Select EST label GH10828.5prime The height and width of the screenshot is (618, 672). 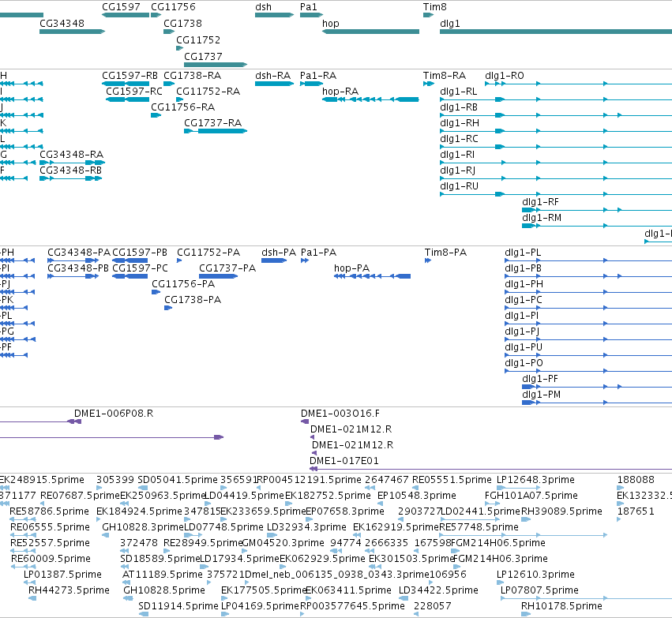pos(164,590)
